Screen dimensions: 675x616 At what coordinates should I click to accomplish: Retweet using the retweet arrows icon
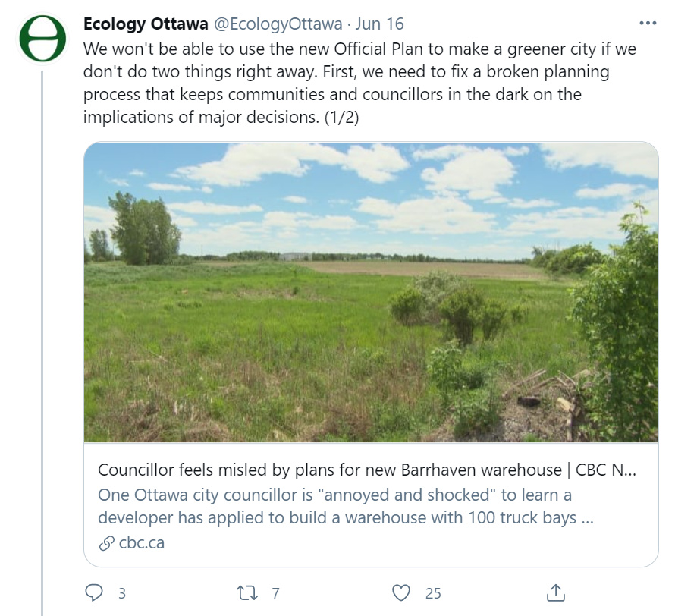(248, 592)
